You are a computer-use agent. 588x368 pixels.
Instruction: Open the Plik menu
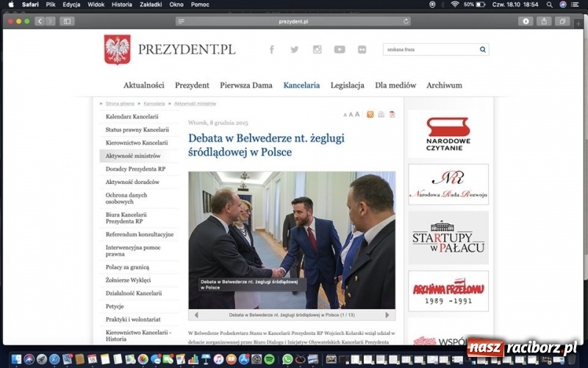pos(51,4)
